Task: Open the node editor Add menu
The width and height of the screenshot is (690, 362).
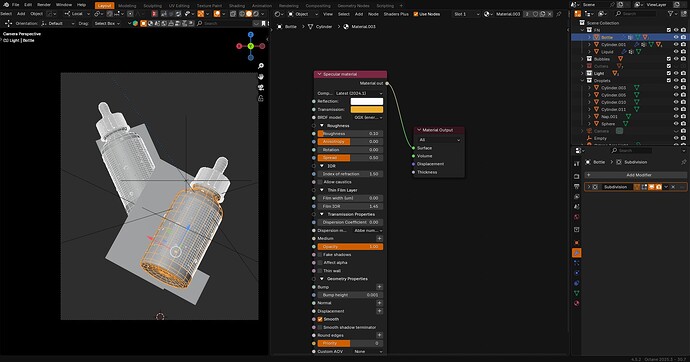Action: pos(359,14)
